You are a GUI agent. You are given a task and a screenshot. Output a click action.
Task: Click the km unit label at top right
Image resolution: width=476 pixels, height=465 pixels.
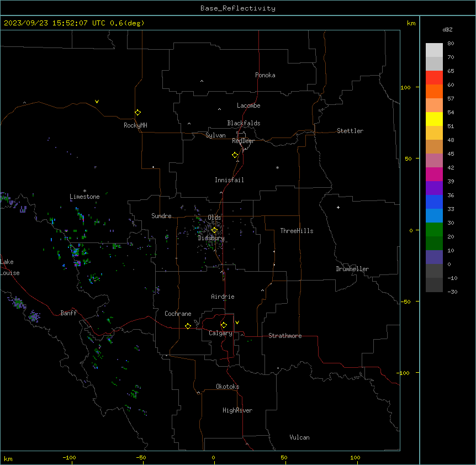[411, 23]
